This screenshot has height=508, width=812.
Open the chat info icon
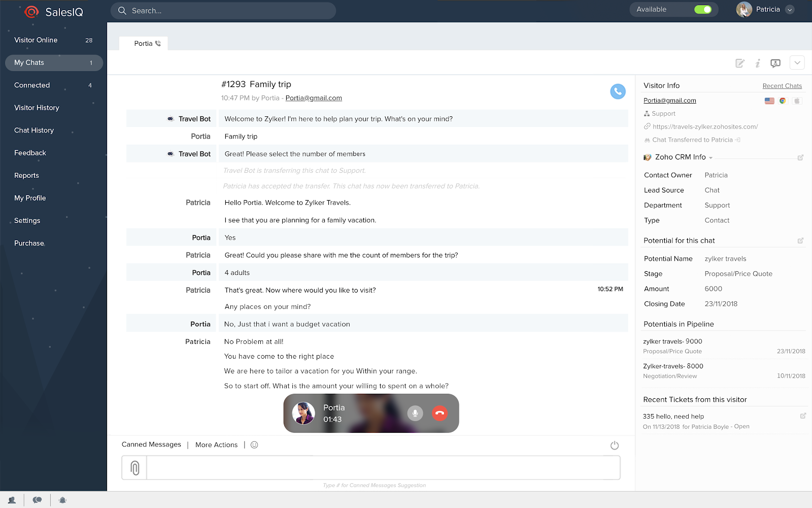(758, 63)
